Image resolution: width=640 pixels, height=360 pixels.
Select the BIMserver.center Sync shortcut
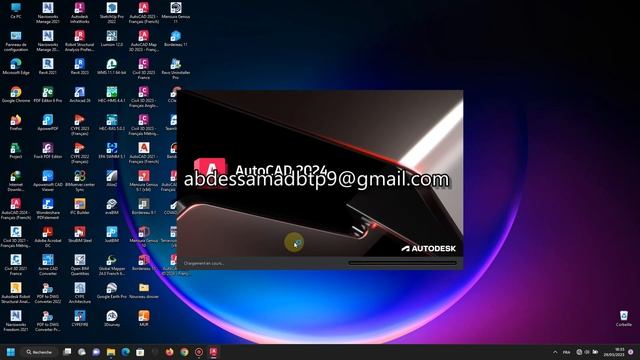80,181
